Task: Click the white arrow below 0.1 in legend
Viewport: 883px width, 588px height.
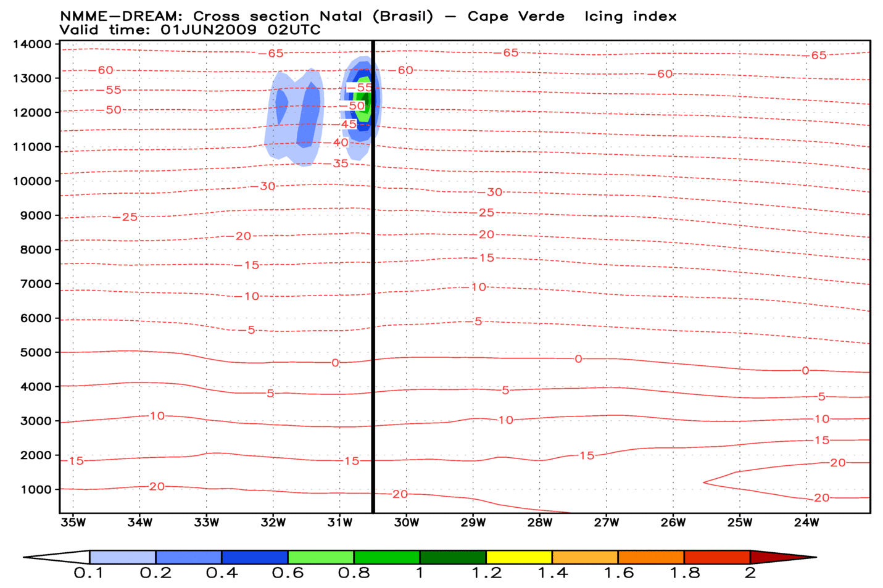Action: click(57, 557)
